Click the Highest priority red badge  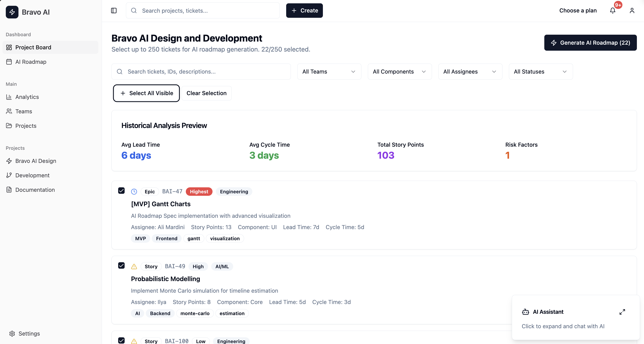point(199,192)
